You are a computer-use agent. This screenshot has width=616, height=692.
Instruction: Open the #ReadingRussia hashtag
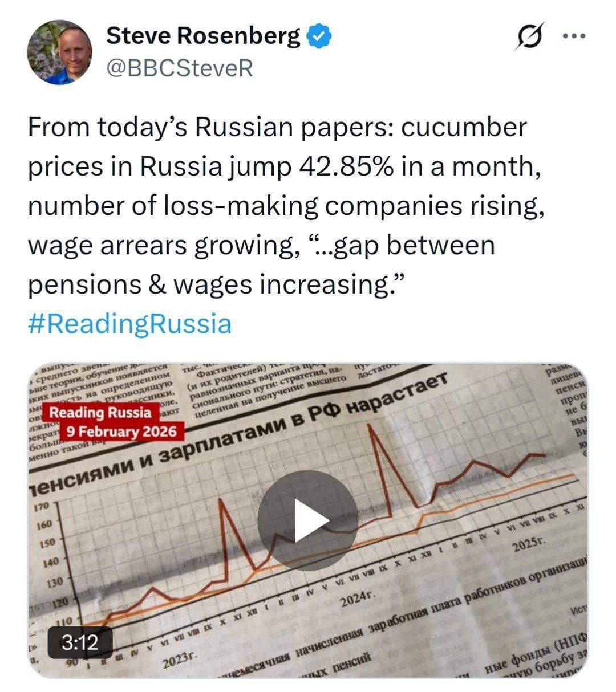(x=129, y=324)
